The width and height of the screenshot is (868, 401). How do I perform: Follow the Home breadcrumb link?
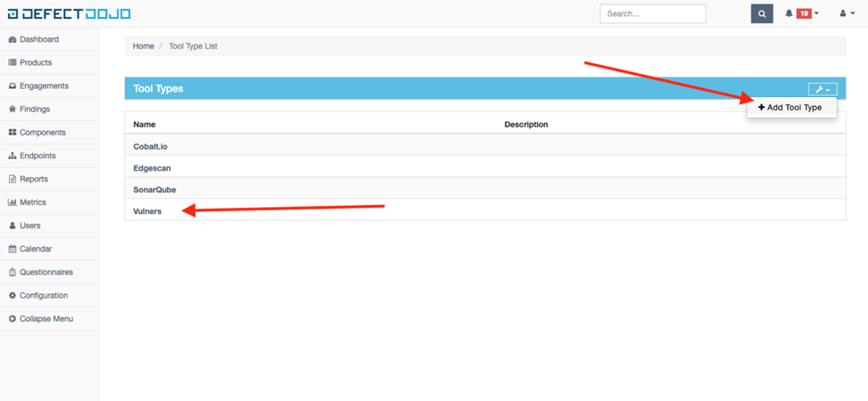[143, 46]
